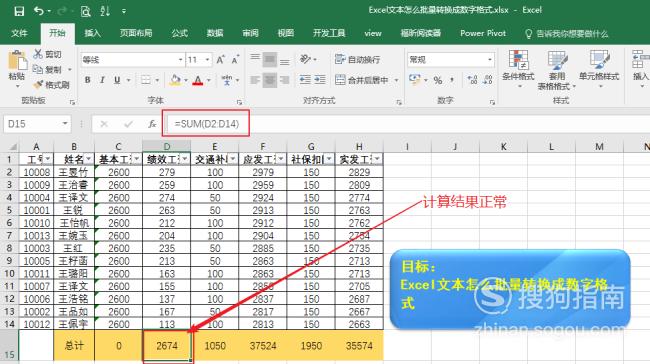Toggle Italic formatting
The width and height of the screenshot is (650, 364).
pyautogui.click(x=102, y=80)
